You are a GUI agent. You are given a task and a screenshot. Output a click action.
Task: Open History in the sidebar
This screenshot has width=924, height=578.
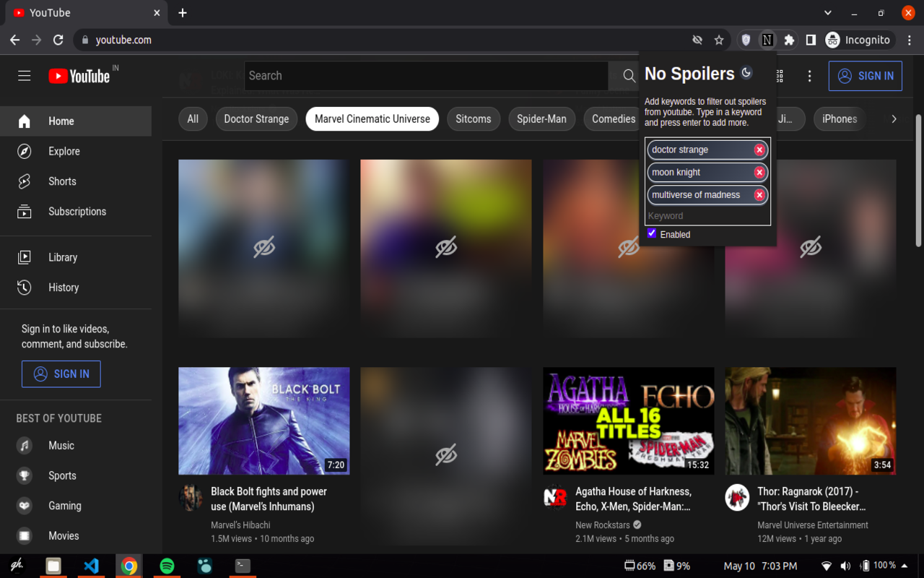point(64,288)
